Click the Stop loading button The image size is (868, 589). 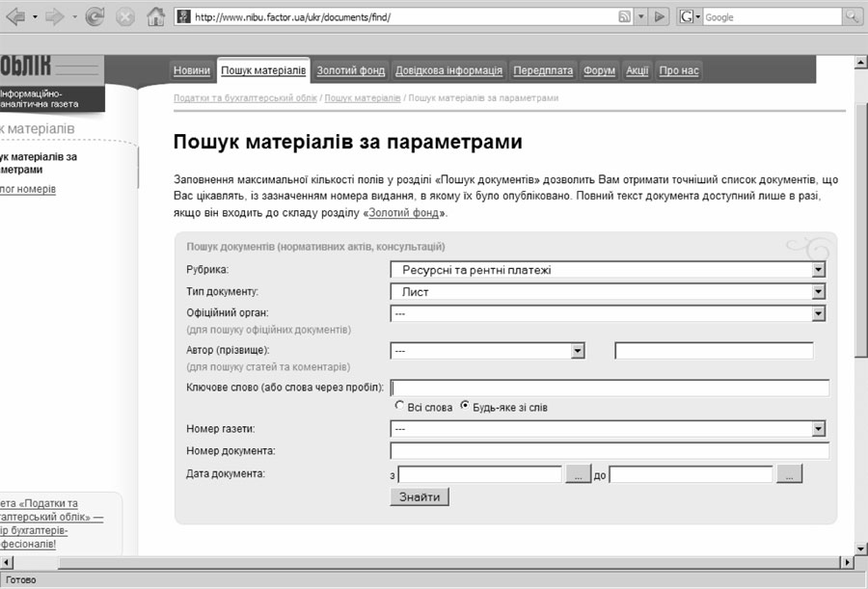click(x=124, y=16)
